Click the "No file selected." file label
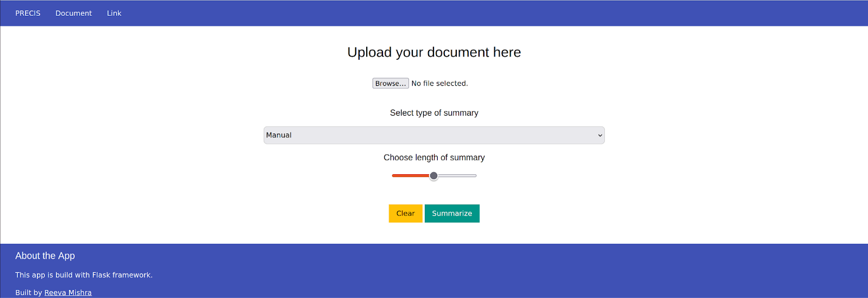Screen dimensions: 868x298 [439, 83]
